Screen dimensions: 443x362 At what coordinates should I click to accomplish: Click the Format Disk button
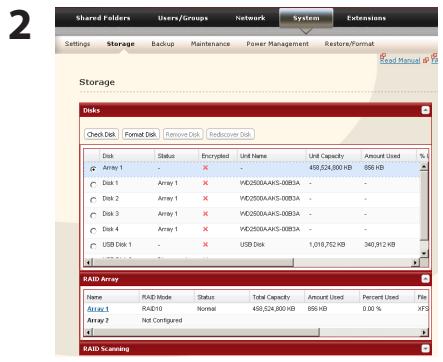coord(140,134)
